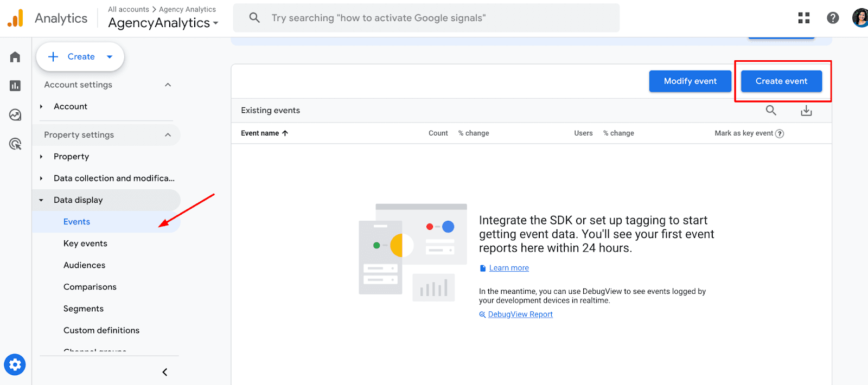
Task: Download events using the download icon
Action: pyautogui.click(x=806, y=111)
